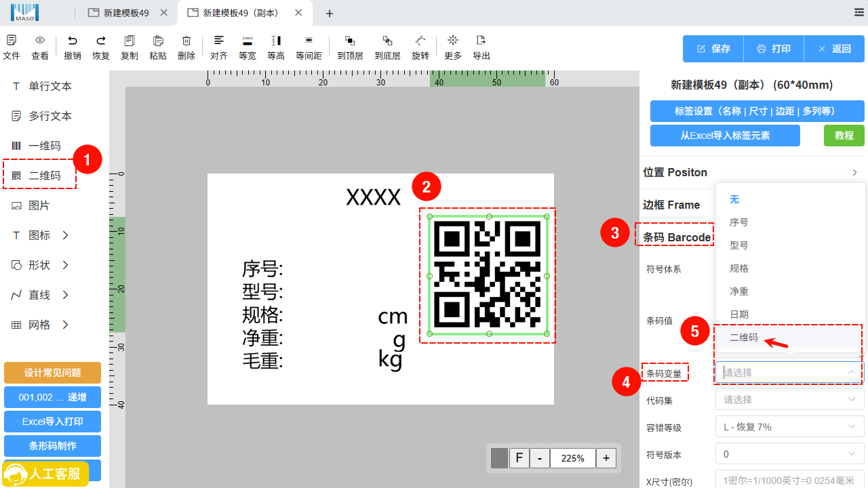Rotate element with 旋转 icon
This screenshot has width=868, height=488.
[420, 41]
